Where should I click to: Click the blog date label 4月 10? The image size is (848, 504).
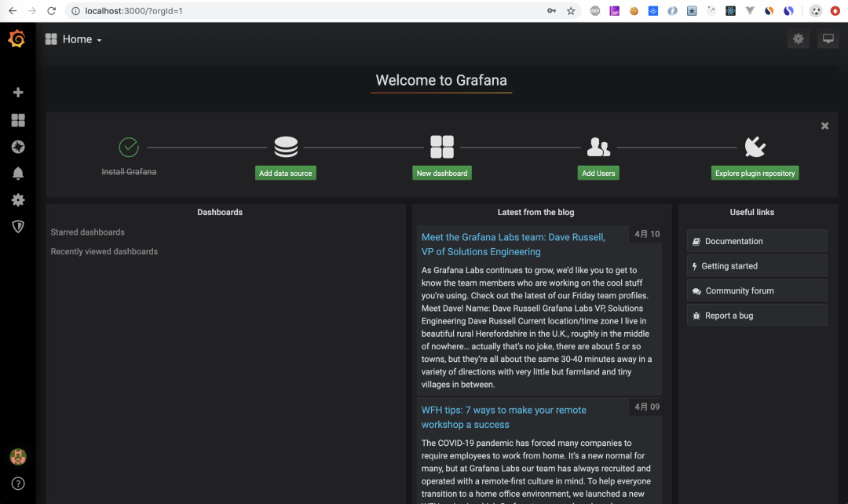[647, 234]
